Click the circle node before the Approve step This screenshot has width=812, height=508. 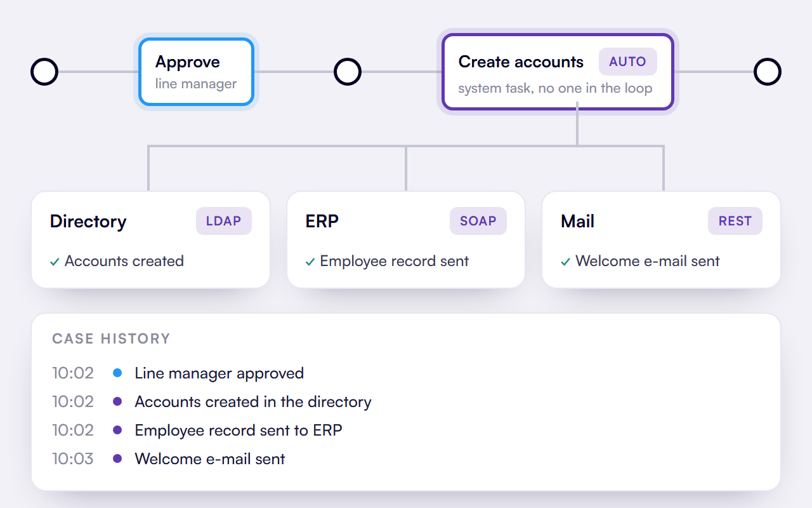(x=44, y=72)
